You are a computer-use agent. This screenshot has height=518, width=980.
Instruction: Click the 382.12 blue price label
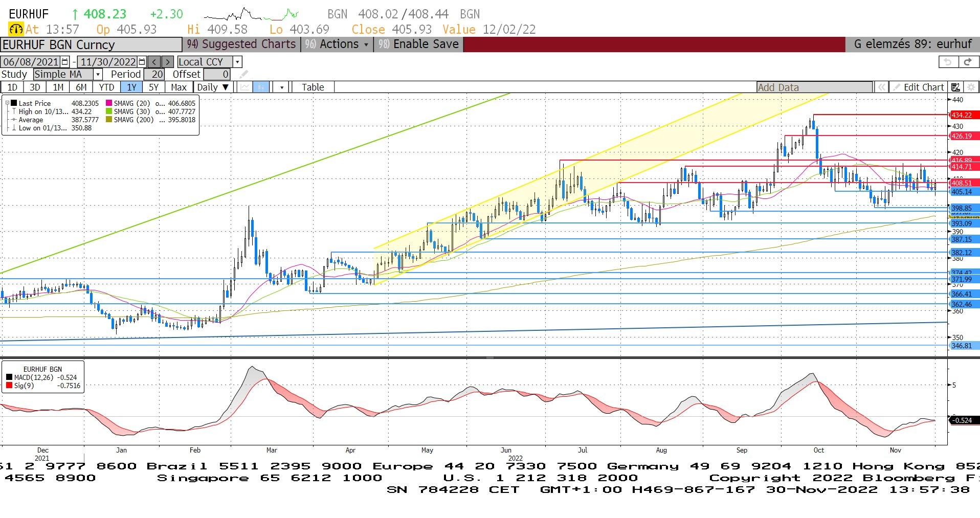(x=964, y=253)
